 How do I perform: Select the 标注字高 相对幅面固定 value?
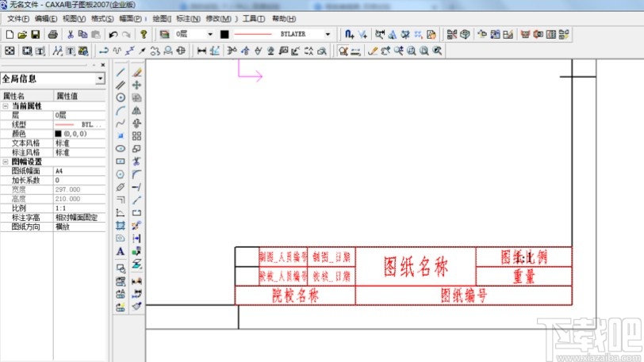click(x=79, y=218)
